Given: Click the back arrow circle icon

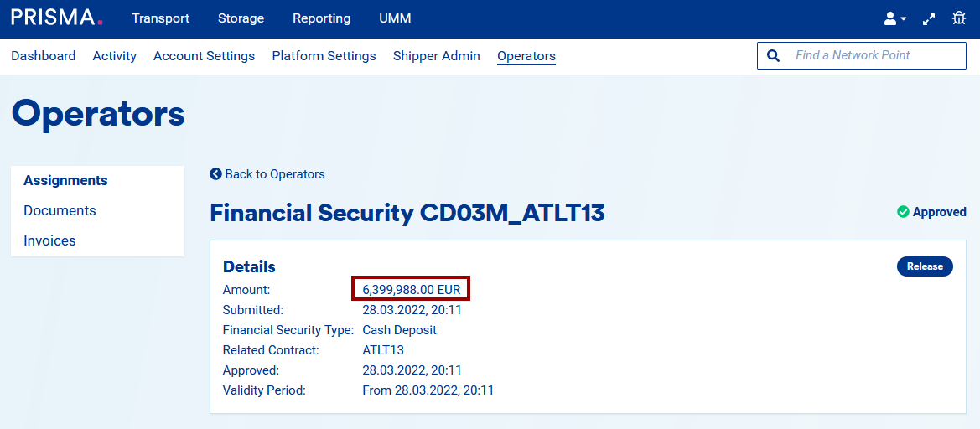Looking at the screenshot, I should click(216, 174).
